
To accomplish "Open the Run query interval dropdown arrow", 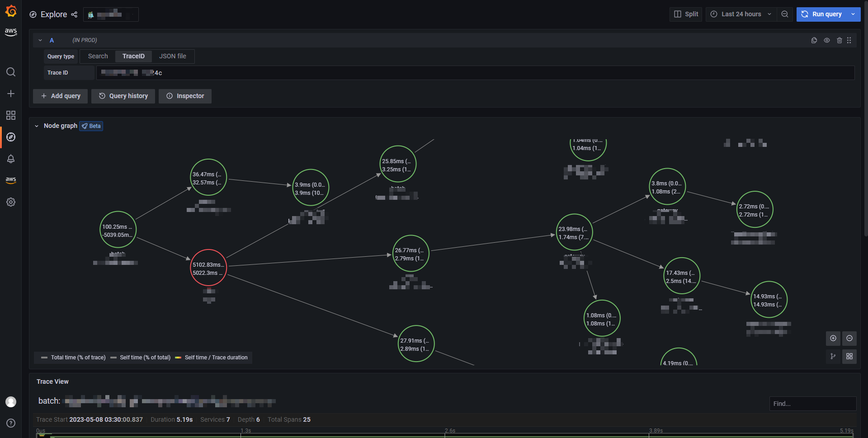I will (853, 14).
